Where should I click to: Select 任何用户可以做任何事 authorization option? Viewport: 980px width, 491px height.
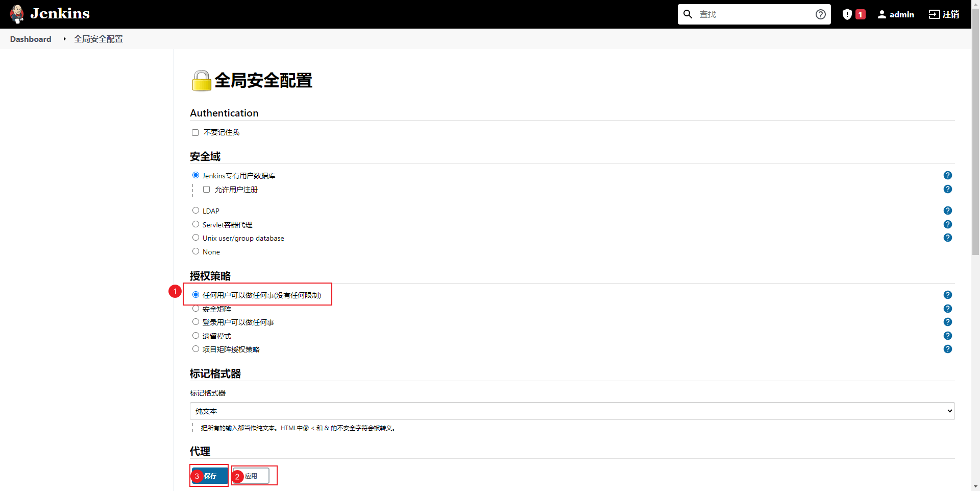(x=195, y=295)
